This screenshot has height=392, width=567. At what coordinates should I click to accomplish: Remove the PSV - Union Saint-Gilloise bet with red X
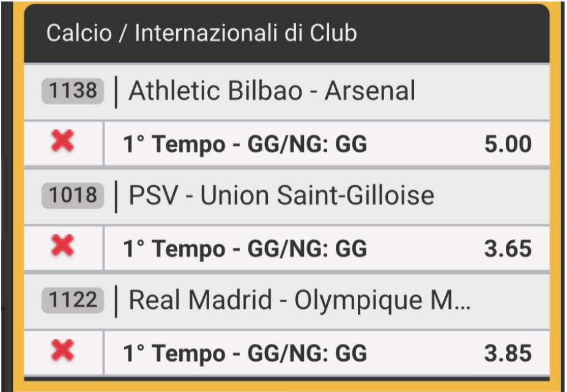62,247
